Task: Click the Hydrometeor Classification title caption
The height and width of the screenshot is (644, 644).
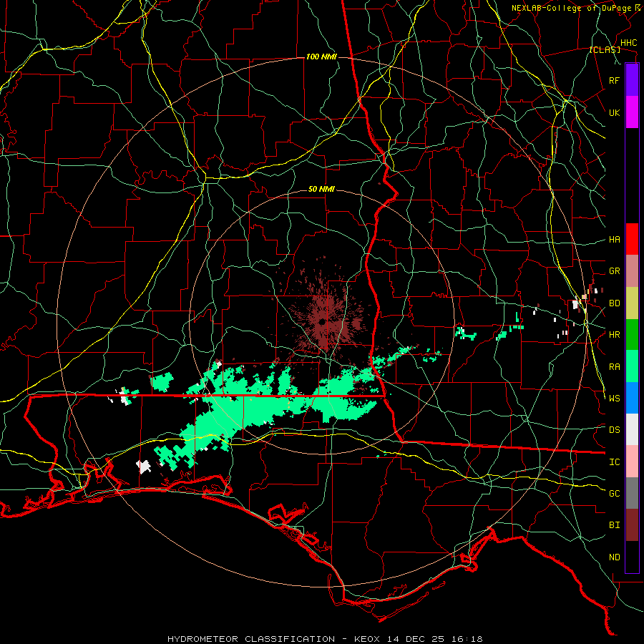Action: coord(325,639)
